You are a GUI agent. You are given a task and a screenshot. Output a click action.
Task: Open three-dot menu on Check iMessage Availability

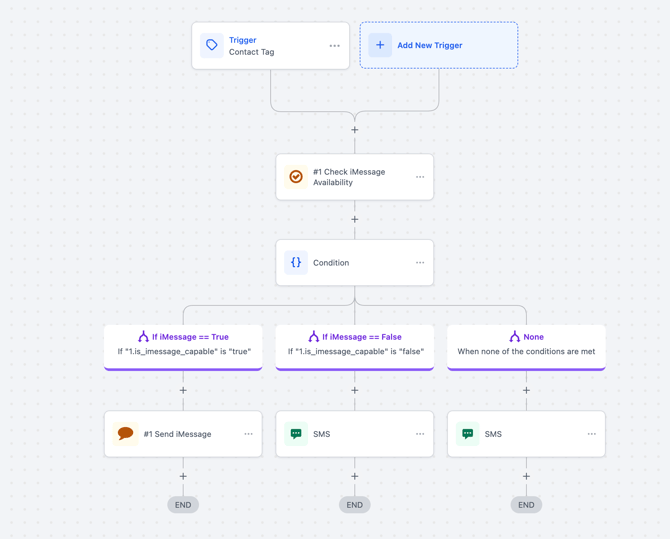tap(420, 177)
